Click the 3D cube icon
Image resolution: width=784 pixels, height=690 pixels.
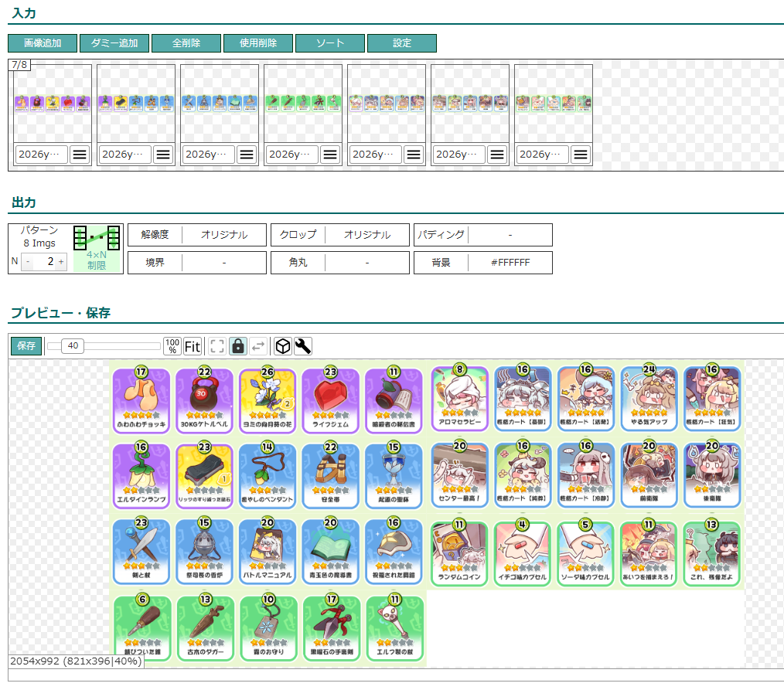click(283, 346)
